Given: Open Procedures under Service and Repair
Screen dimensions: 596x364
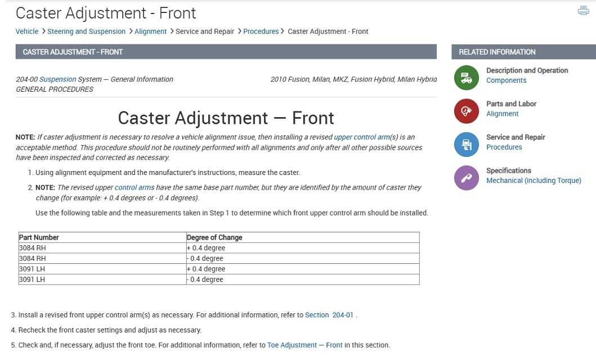Looking at the screenshot, I should (x=504, y=147).
